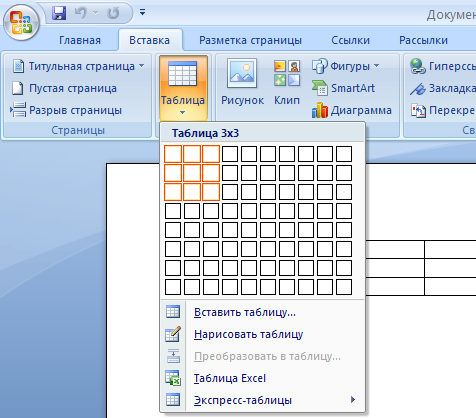
Task: Insert a Рисунок from file
Action: pos(242,82)
